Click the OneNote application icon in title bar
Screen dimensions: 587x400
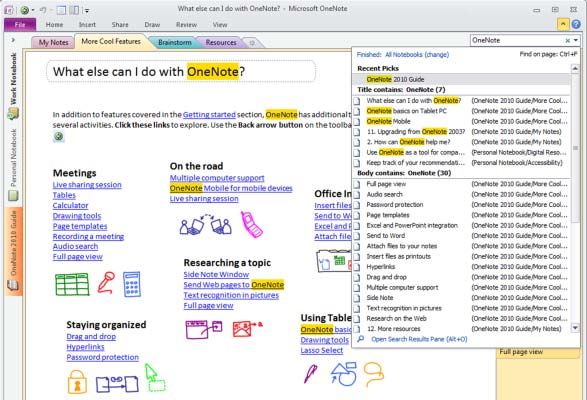[9, 10]
